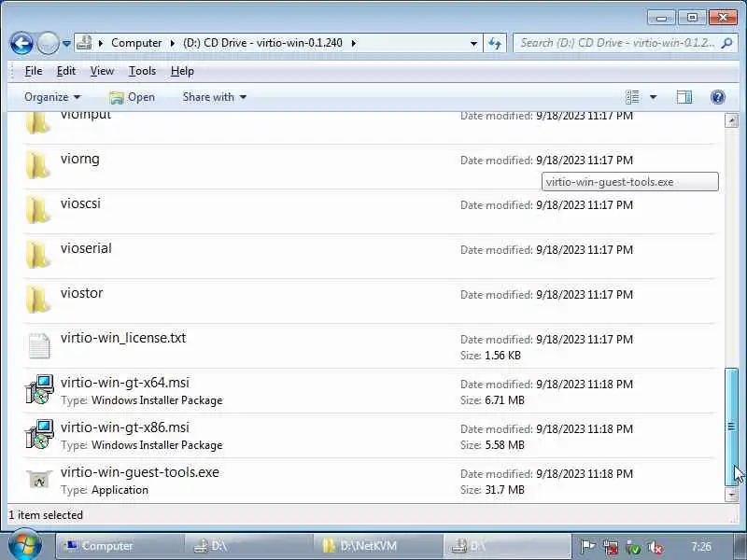Switch to D:\NetKVM taskbar window

click(x=378, y=546)
